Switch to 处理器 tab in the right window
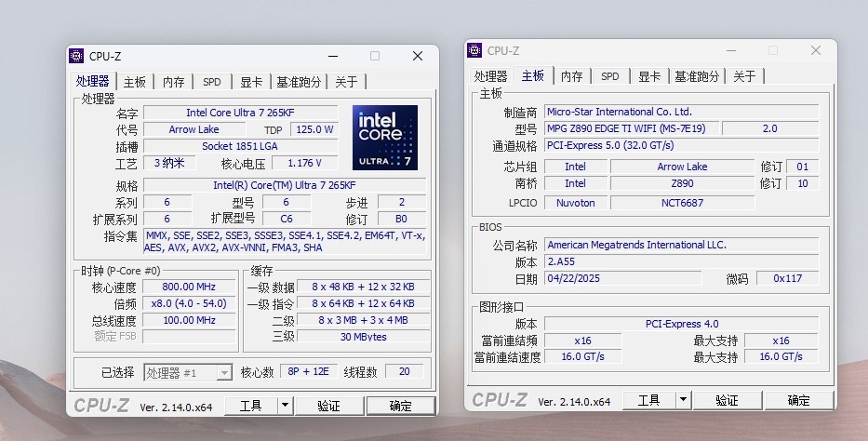Screen dimensions: 868x441 coord(491,76)
